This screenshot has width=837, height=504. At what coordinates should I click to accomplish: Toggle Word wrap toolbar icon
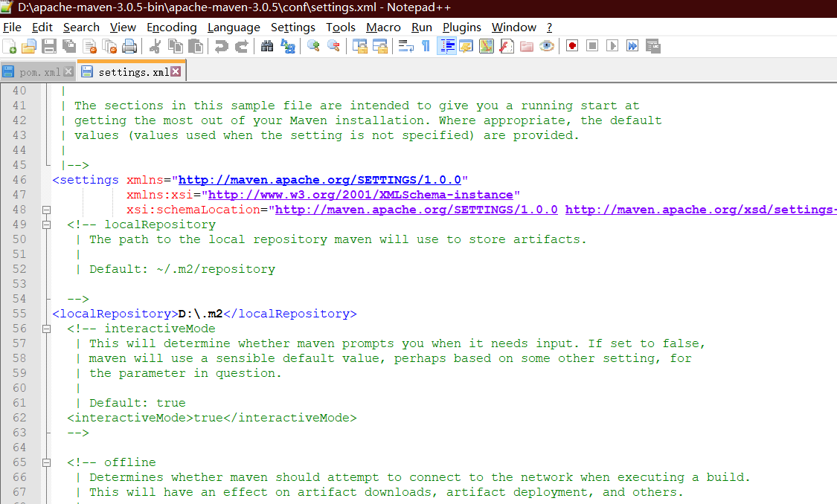coord(405,46)
